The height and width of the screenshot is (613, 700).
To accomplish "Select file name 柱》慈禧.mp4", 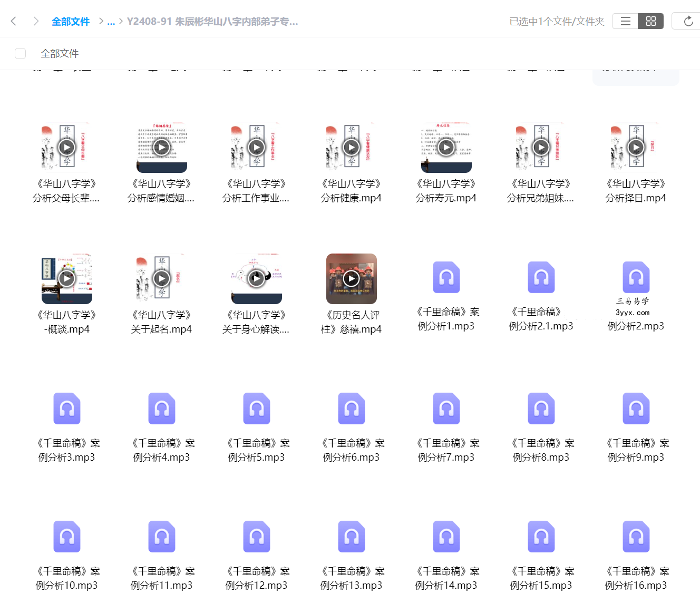I will coord(351,329).
